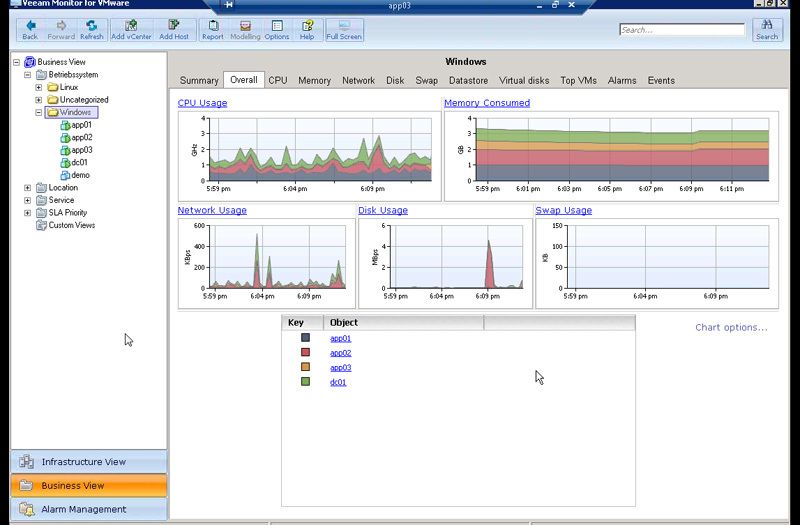Open the Virtual disks tab

(x=524, y=80)
